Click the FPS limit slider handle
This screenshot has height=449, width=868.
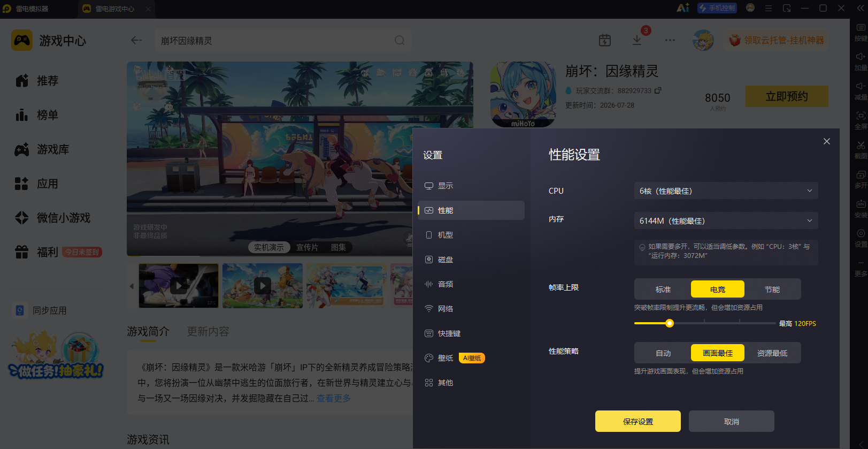tap(670, 323)
